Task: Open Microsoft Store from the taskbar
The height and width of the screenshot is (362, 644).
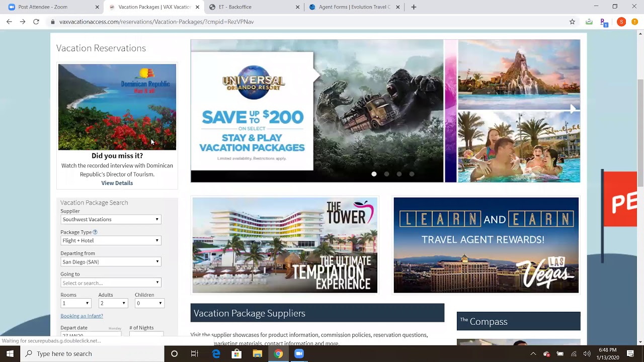Action: click(x=236, y=353)
